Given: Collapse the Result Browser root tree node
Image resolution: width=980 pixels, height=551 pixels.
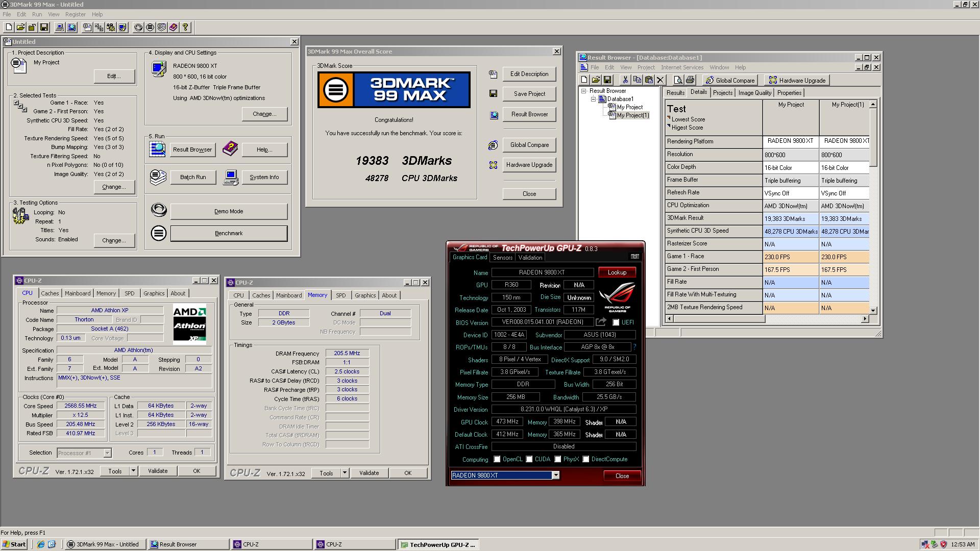Looking at the screenshot, I should [584, 91].
